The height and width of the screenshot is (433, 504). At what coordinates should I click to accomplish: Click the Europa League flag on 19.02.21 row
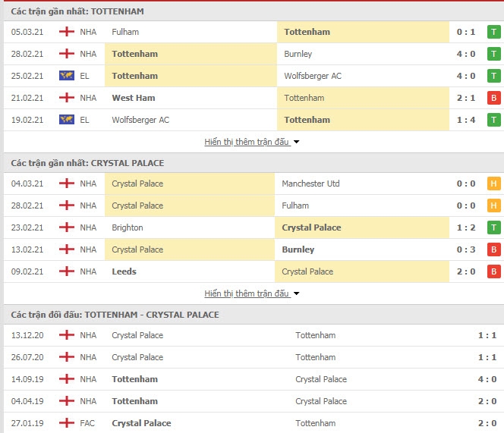click(x=67, y=120)
